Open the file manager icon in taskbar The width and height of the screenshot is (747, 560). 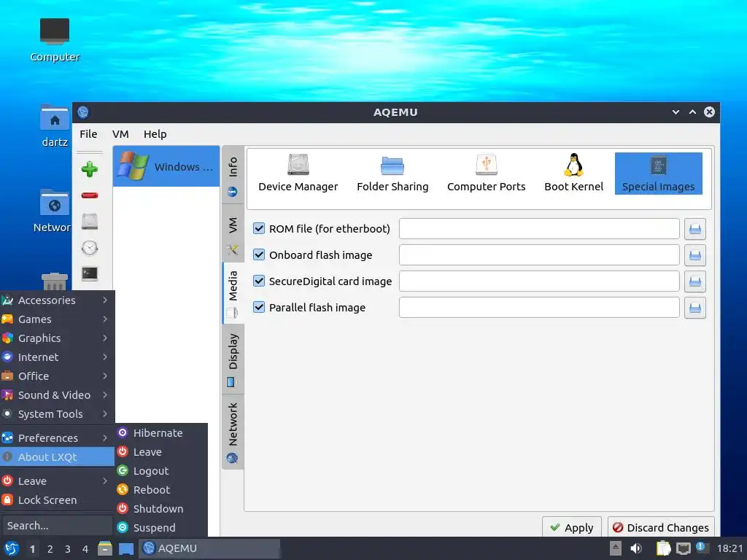[105, 548]
